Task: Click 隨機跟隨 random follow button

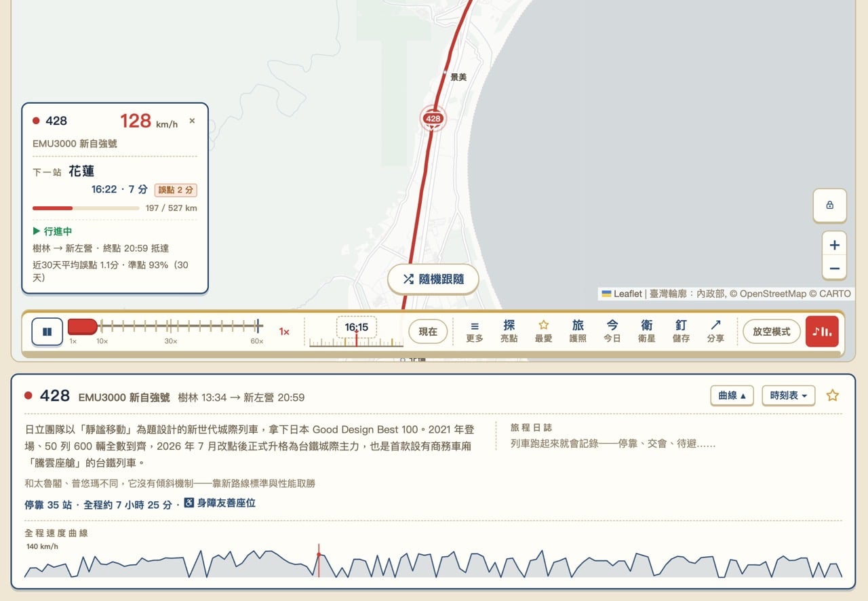Action: (x=433, y=279)
